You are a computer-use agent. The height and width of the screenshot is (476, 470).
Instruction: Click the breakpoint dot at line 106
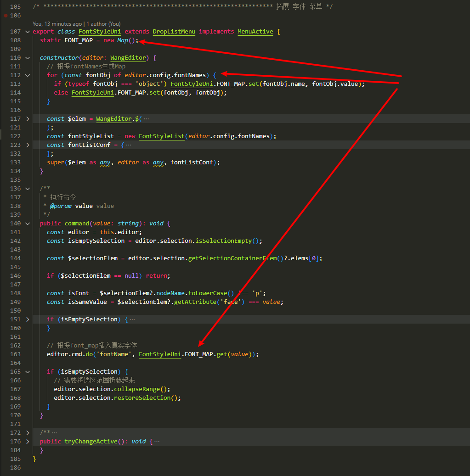[x=6, y=16]
